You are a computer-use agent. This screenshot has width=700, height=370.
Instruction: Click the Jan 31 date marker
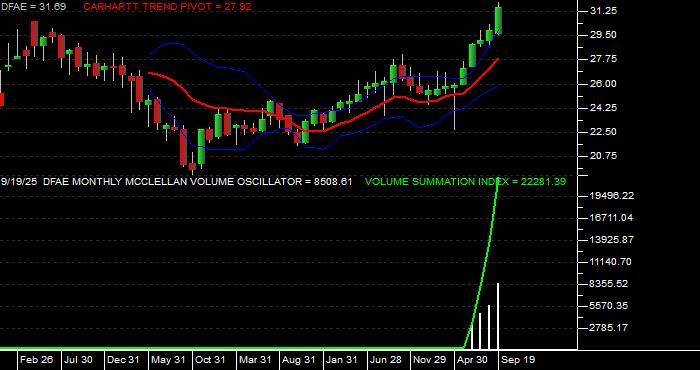(342, 360)
